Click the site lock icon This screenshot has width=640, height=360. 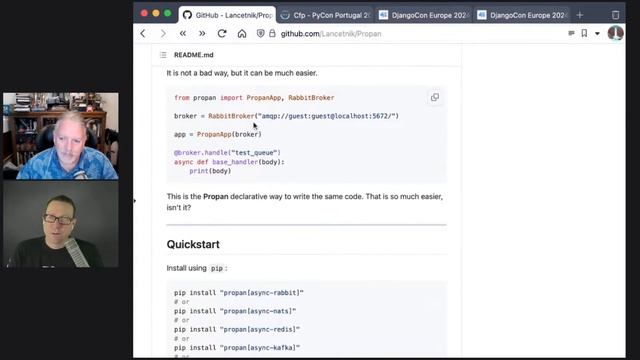tap(272, 33)
